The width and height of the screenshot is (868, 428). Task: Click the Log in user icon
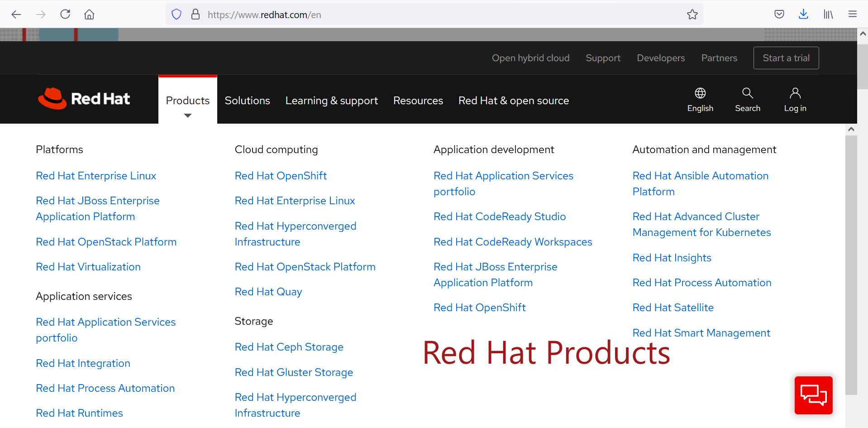pyautogui.click(x=795, y=94)
